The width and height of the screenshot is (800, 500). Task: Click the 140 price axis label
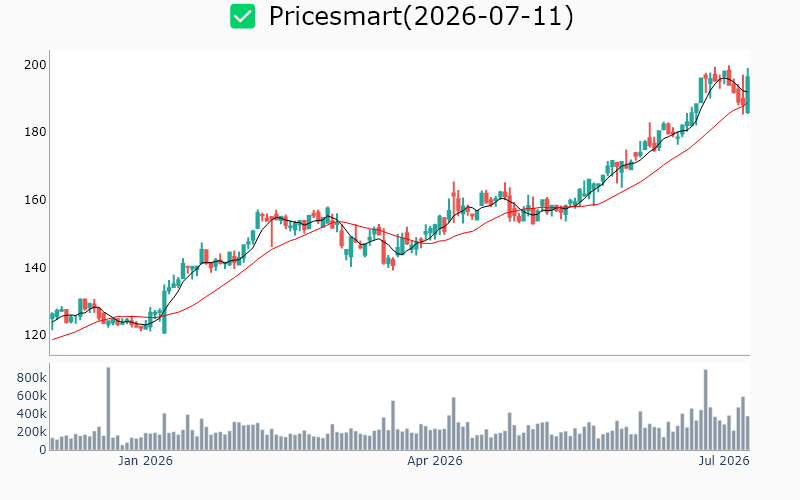(x=35, y=267)
